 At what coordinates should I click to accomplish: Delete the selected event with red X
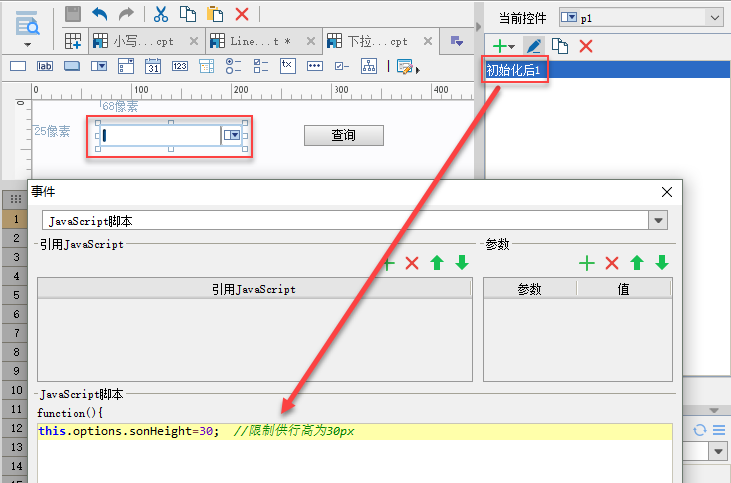586,46
